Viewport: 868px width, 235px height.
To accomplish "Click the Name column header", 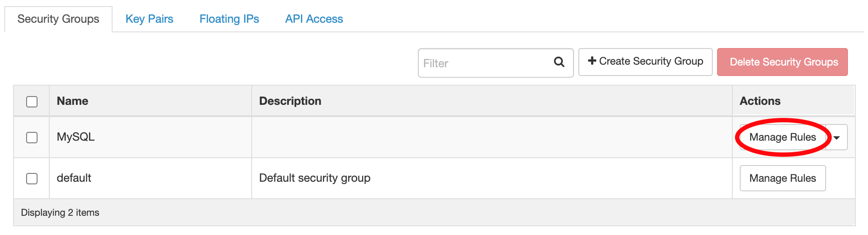I will [x=72, y=101].
